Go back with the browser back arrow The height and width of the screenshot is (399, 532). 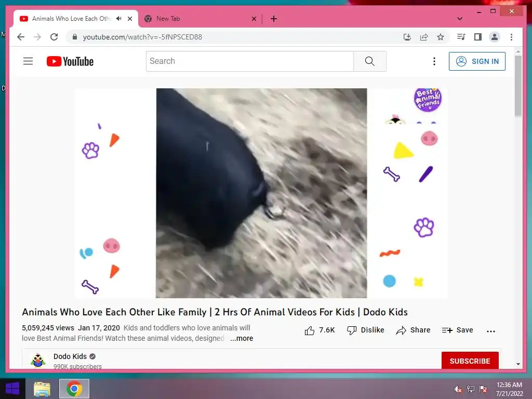click(21, 37)
